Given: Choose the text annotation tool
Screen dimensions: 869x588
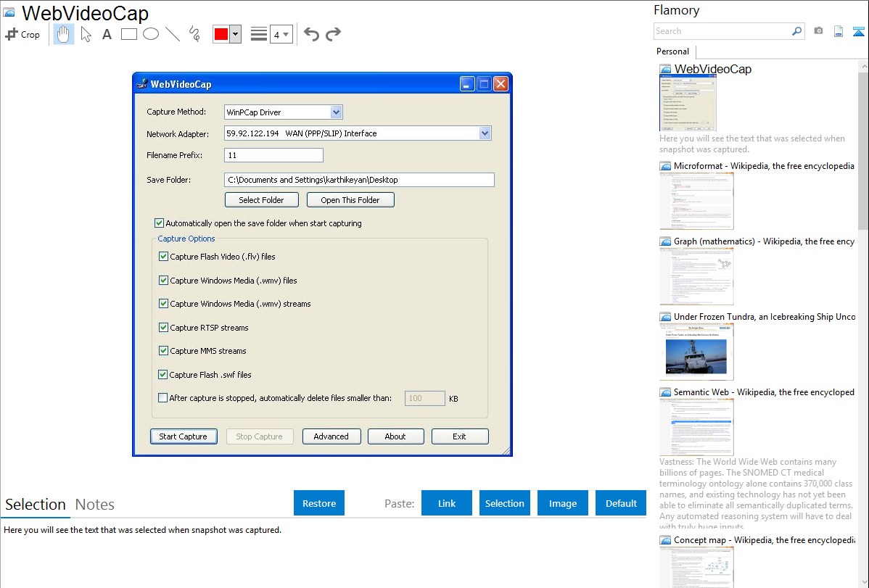Looking at the screenshot, I should point(107,34).
